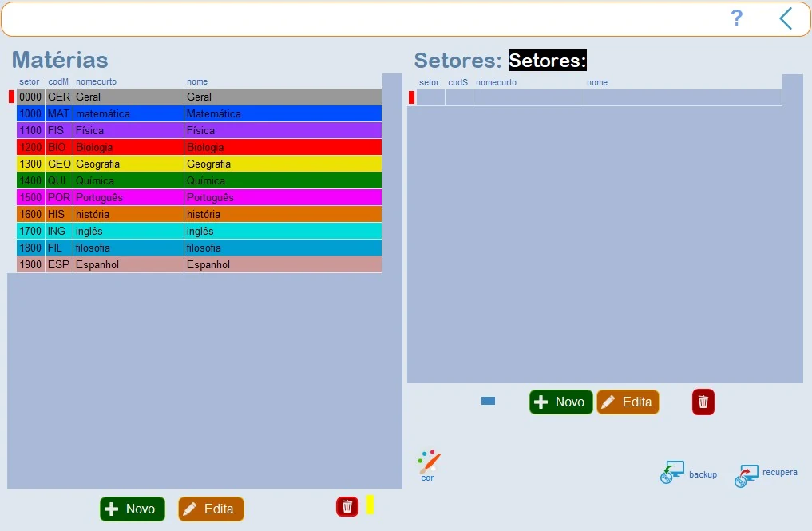Click the yellow color swatch beside the trash
The image size is (812, 531).
point(370,505)
